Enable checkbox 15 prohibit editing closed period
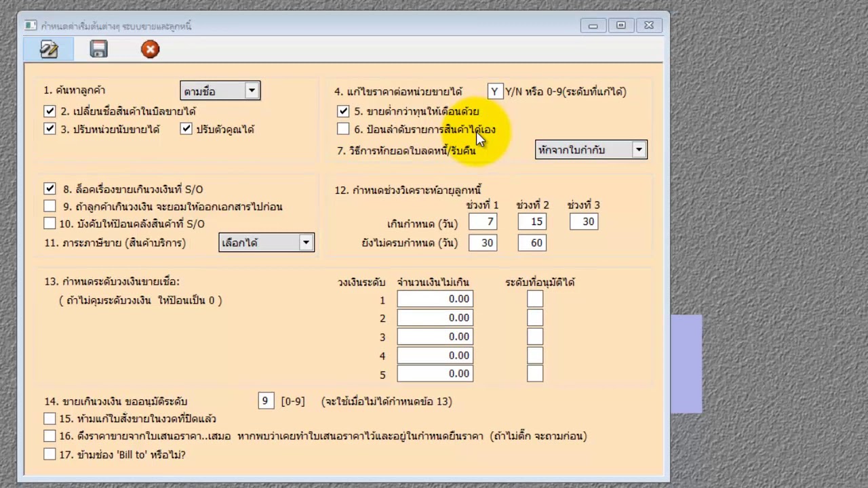This screenshot has width=868, height=488. tap(50, 418)
